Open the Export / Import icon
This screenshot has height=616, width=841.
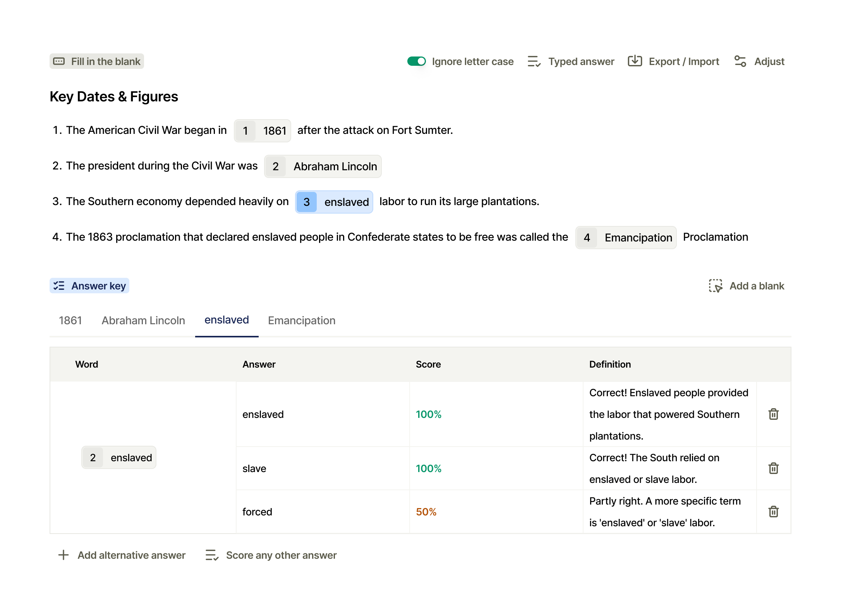click(x=635, y=61)
